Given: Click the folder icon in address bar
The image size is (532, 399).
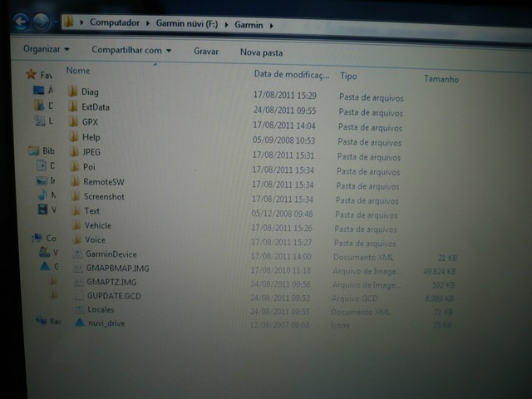Looking at the screenshot, I should 69,22.
